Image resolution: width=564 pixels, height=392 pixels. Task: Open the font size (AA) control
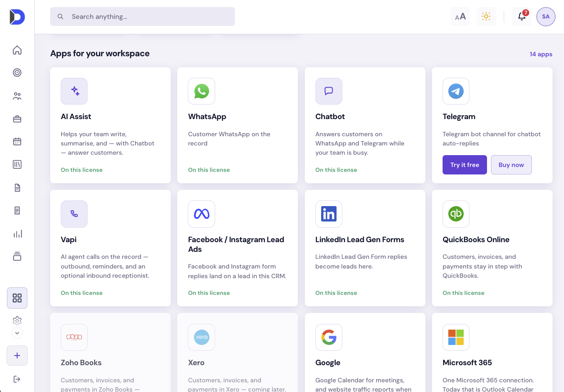point(460,17)
